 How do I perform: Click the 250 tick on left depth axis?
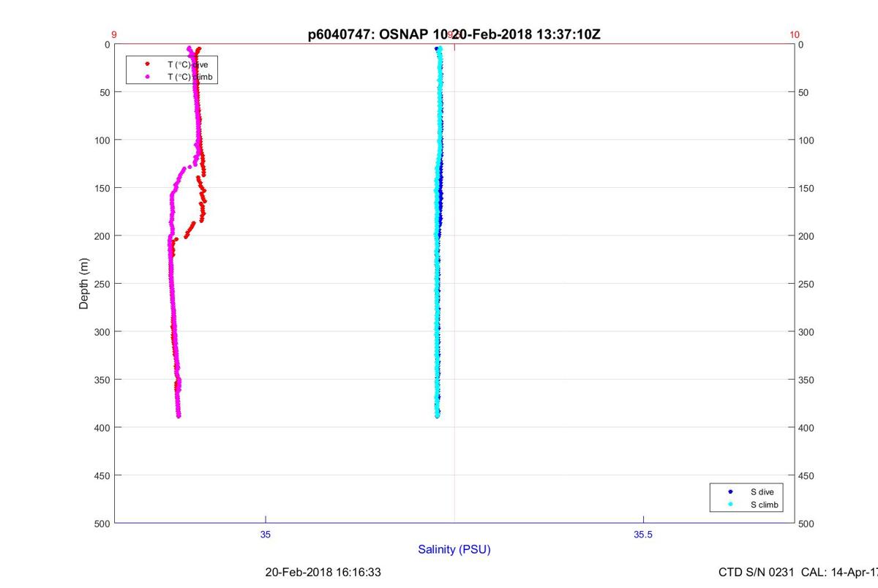pos(103,284)
